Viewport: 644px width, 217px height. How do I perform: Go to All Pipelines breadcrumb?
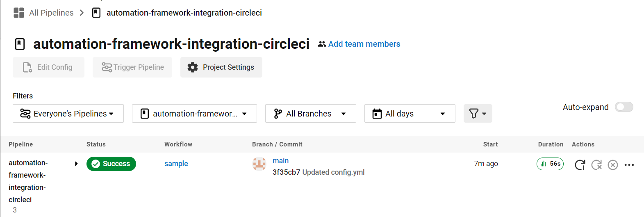51,13
